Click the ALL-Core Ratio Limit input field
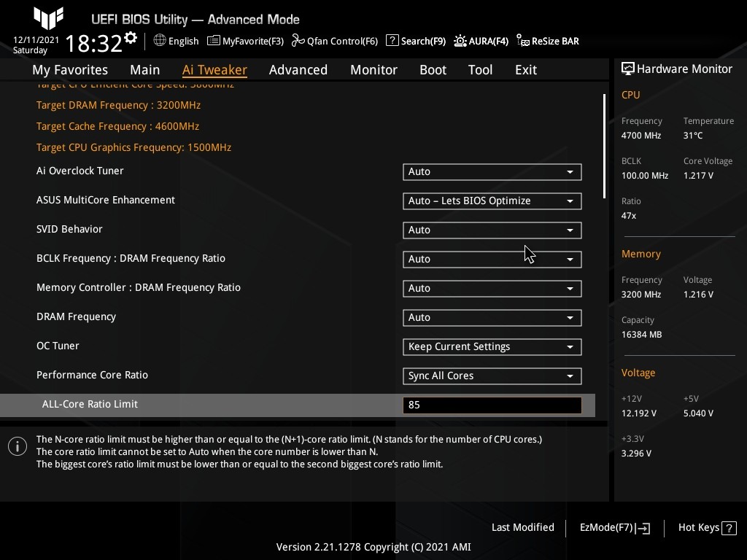Screen dimensions: 747x560 coord(492,405)
